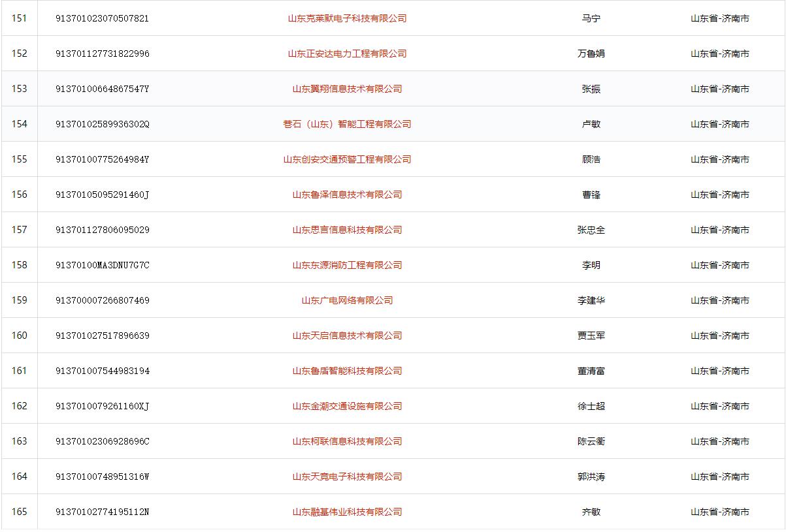Open 山东翼翔信息技术有限公司 details link
This screenshot has height=532, width=786.
coord(347,89)
